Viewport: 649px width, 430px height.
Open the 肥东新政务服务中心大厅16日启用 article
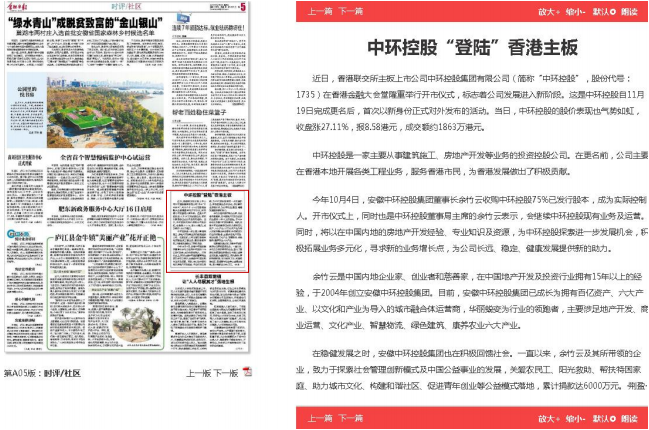[x=105, y=209]
